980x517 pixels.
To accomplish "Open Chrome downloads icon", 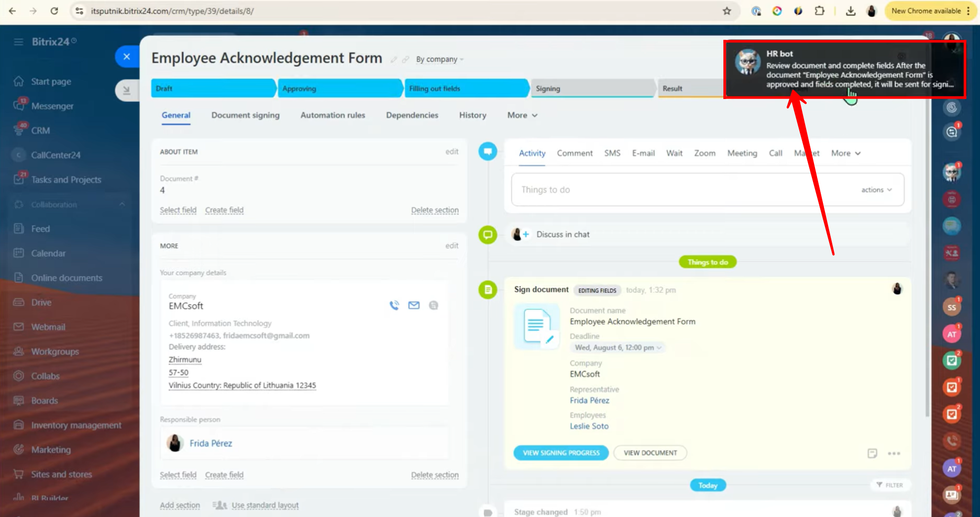I will (x=851, y=11).
